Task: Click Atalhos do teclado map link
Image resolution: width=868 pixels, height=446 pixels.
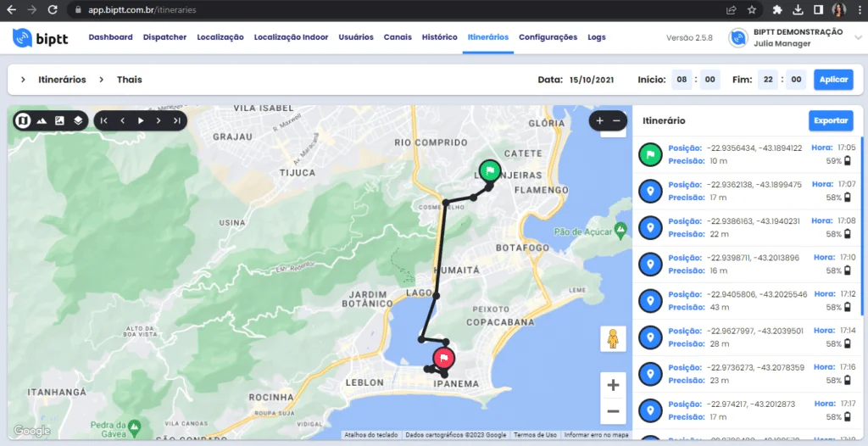Action: (x=371, y=435)
